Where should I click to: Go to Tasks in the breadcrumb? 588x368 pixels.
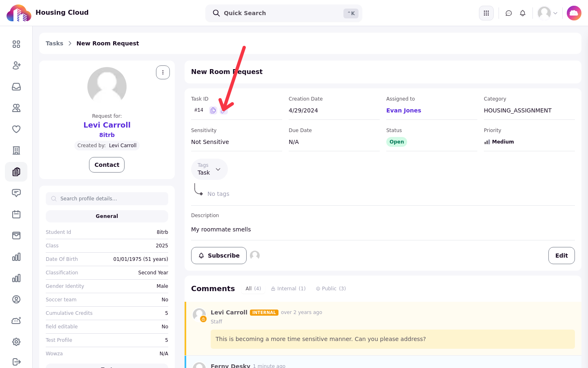[x=54, y=43]
